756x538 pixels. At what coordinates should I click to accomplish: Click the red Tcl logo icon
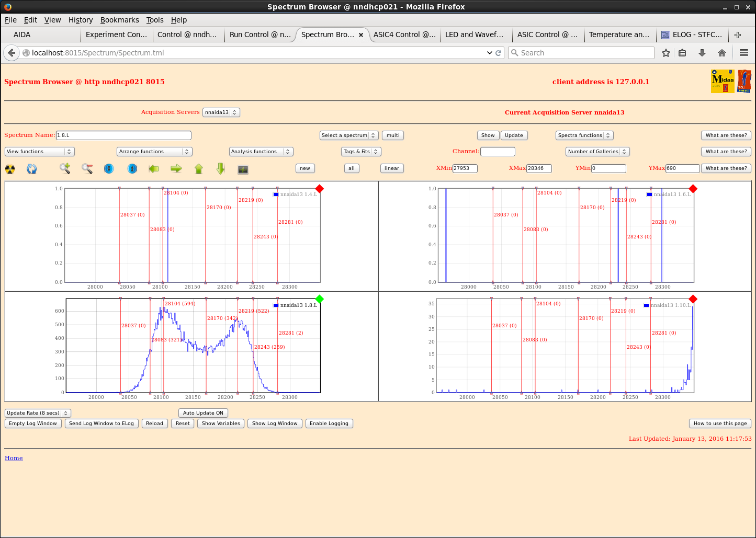click(744, 82)
